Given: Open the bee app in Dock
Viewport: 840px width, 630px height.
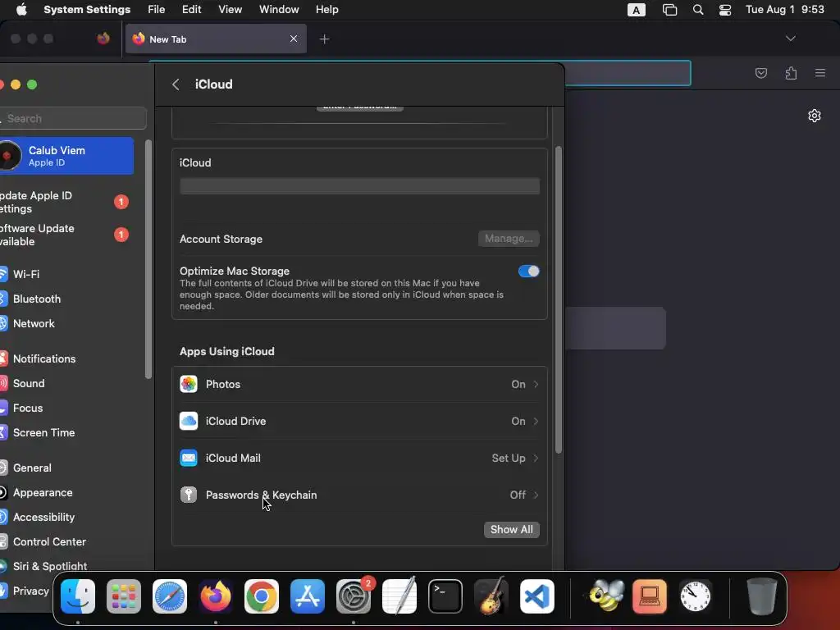Looking at the screenshot, I should pos(606,596).
